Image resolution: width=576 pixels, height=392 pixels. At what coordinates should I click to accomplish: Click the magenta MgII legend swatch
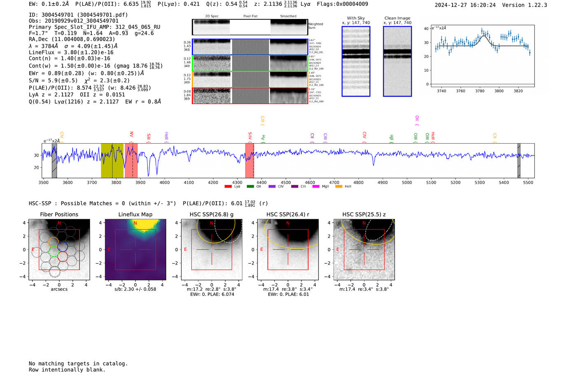pyautogui.click(x=316, y=187)
